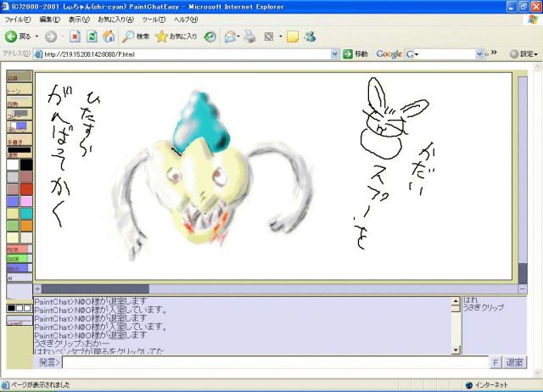Viewport: 543px width, 392px height.
Task: Select the トーン (tone) tool
Action: (20, 89)
